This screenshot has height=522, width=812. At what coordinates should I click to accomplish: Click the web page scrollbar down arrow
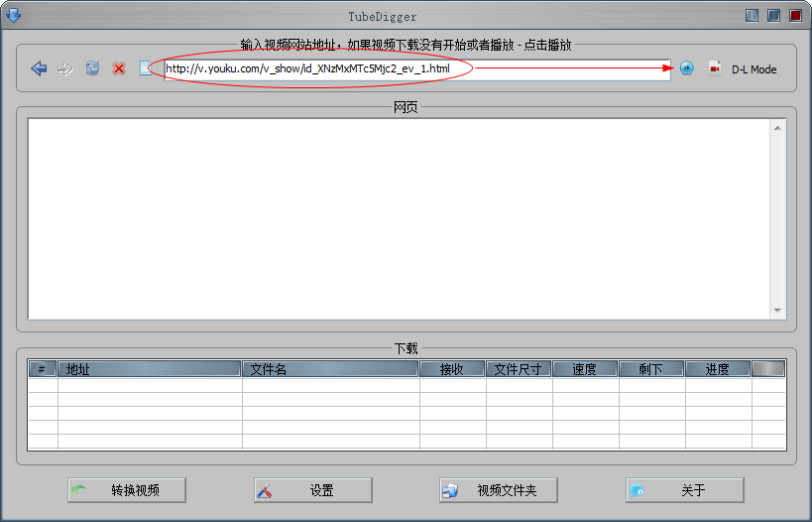click(777, 310)
